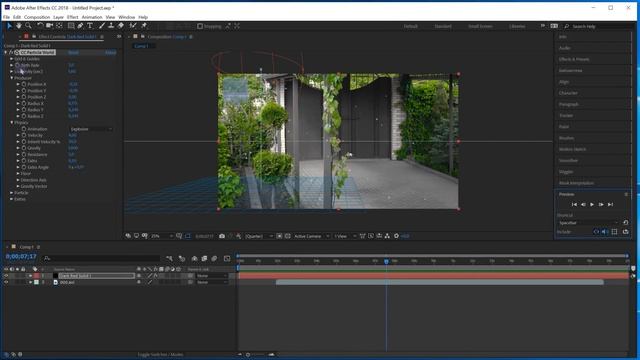This screenshot has height=360, width=640.
Task: Play the preview with the play button
Action: (592, 204)
